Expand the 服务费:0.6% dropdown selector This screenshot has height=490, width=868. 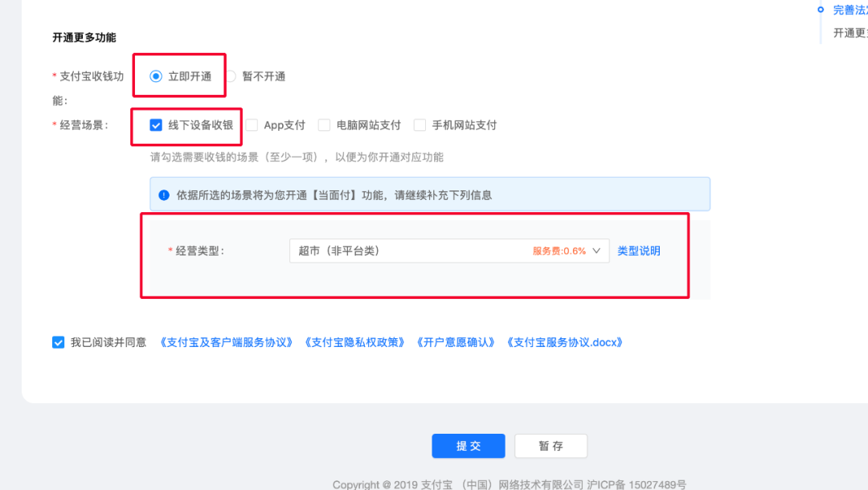click(x=559, y=251)
